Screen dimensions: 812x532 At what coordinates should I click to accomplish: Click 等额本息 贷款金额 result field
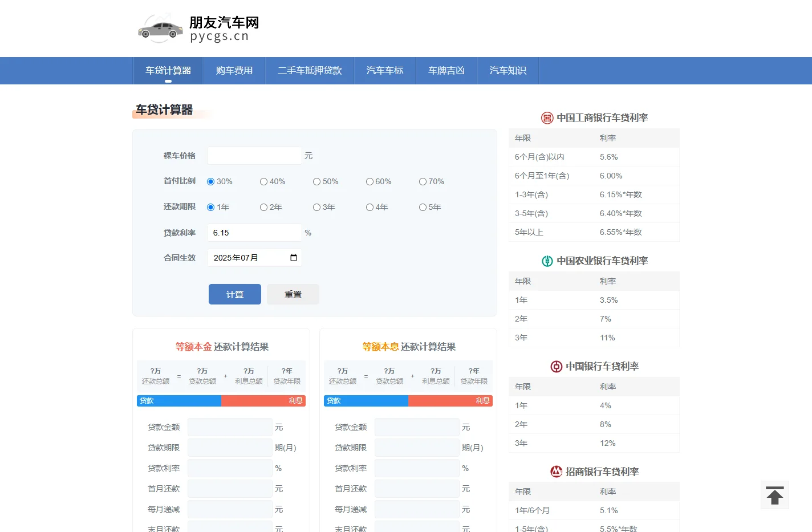417,427
